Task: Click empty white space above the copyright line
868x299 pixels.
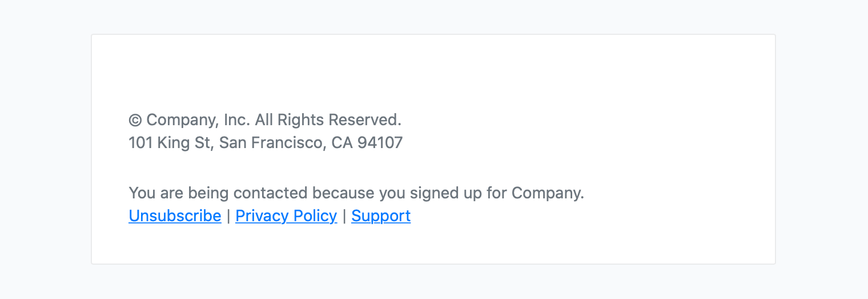Action: click(400, 74)
